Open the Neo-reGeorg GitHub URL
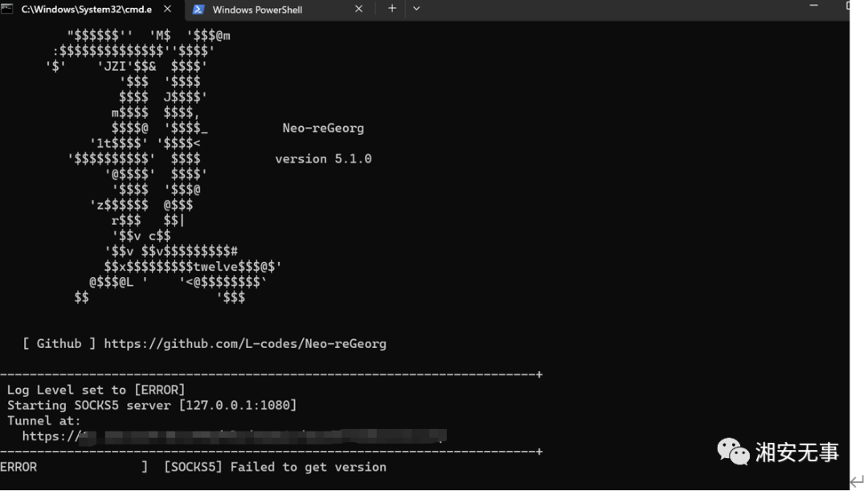 245,344
